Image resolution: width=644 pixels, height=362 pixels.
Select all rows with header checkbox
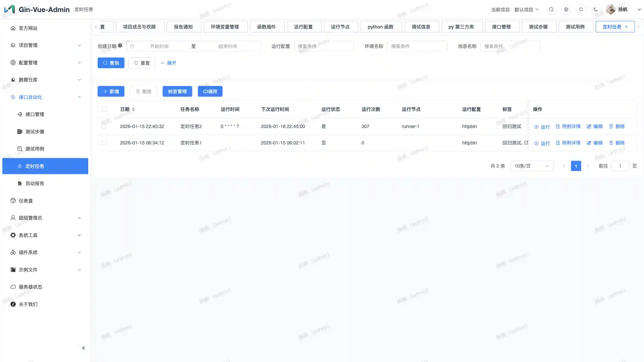(104, 109)
